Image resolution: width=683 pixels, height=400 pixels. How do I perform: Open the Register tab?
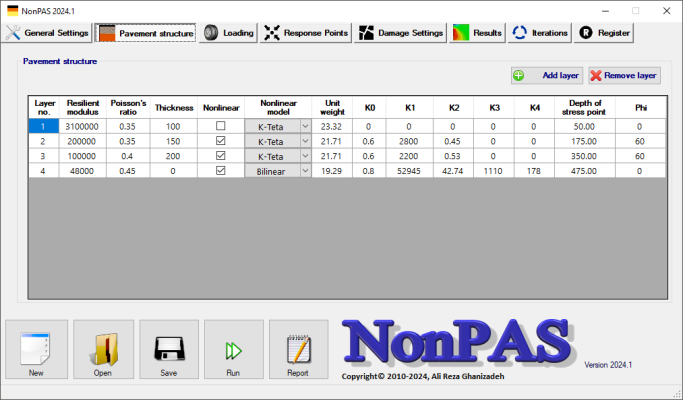point(606,33)
